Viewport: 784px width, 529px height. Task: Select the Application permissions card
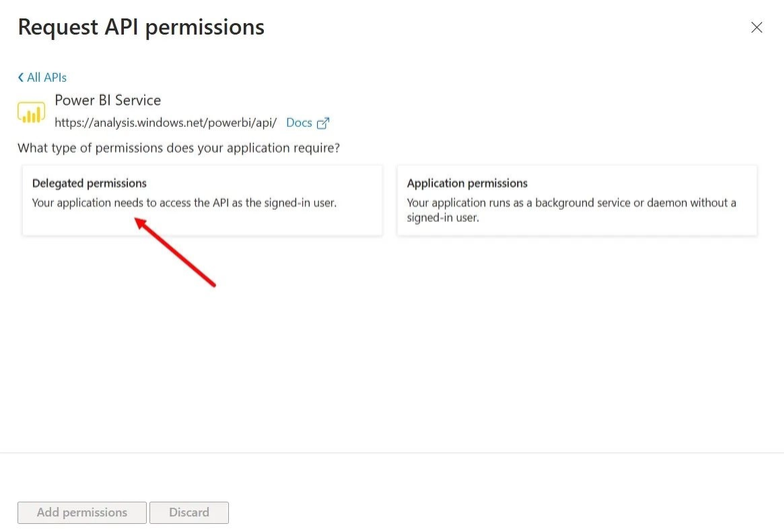(577, 200)
